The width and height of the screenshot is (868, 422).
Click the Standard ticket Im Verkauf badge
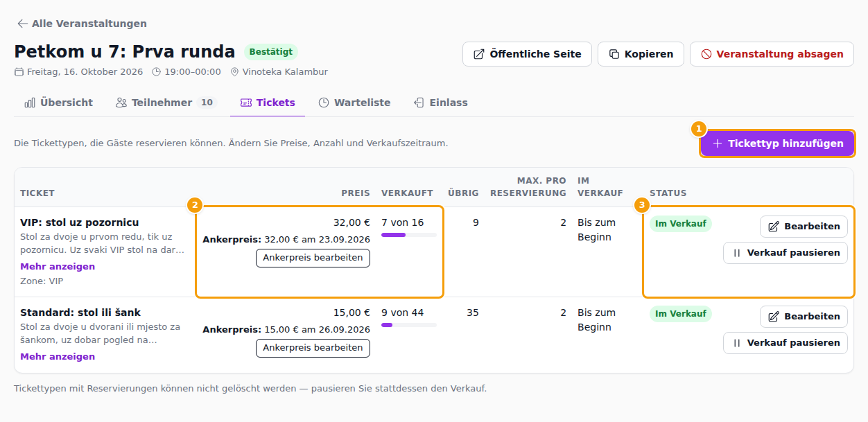click(x=681, y=314)
